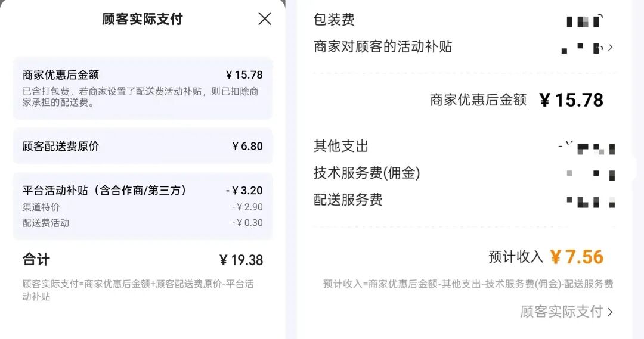
Task: Tap the 预计收入 formula note text
Action: (467, 284)
